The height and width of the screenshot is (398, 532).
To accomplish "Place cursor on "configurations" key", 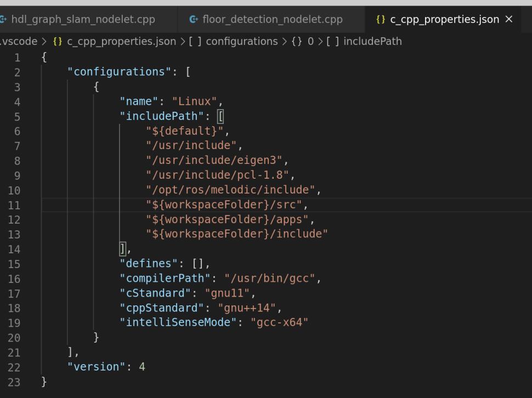I will [119, 72].
